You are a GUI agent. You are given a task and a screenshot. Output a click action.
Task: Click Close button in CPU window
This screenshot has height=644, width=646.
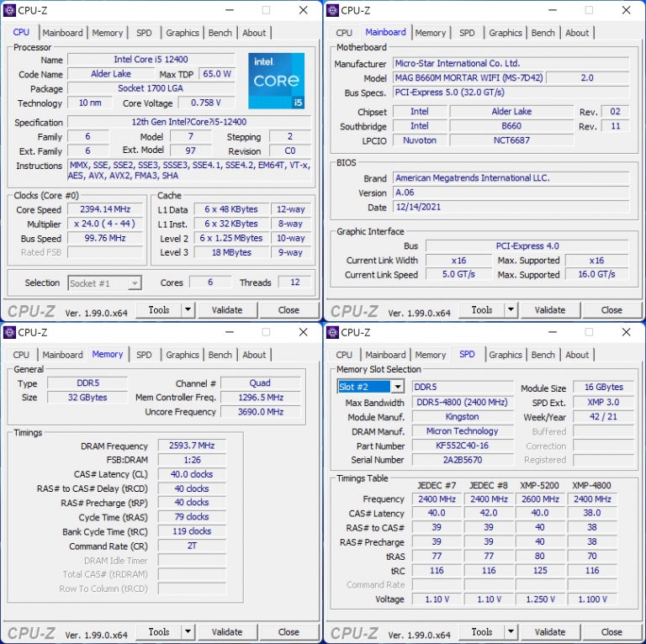click(289, 310)
